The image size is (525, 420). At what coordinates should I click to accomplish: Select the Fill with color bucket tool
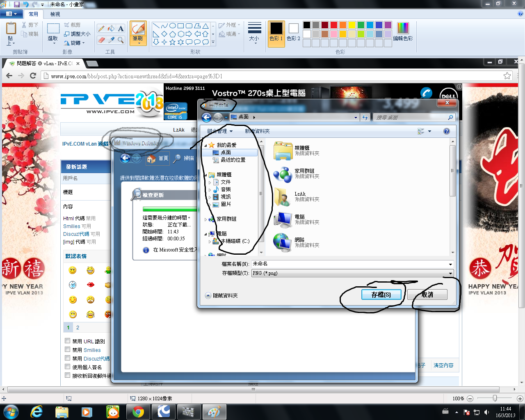[x=111, y=28]
